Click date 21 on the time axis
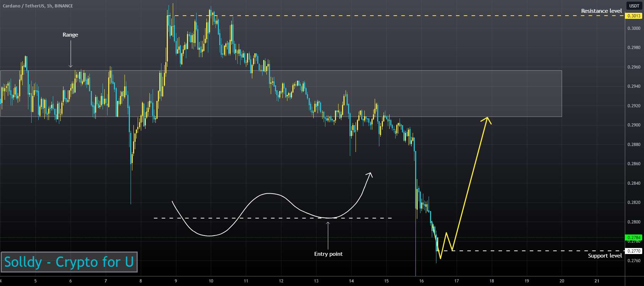Viewport: 644px width, 286px height. 597,281
